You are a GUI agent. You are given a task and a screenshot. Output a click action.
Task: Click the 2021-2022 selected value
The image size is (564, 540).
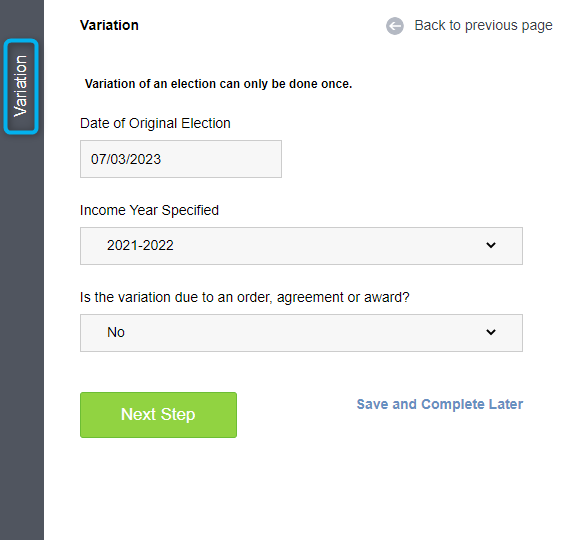pos(140,245)
